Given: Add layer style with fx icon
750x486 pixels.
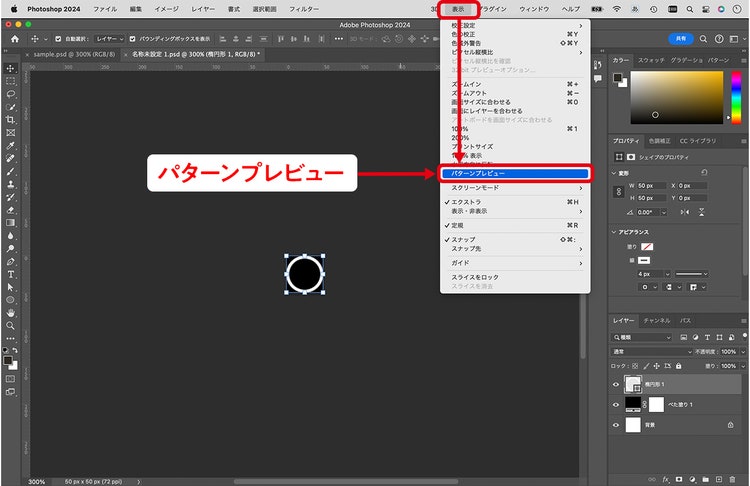Looking at the screenshot, I should (665, 479).
